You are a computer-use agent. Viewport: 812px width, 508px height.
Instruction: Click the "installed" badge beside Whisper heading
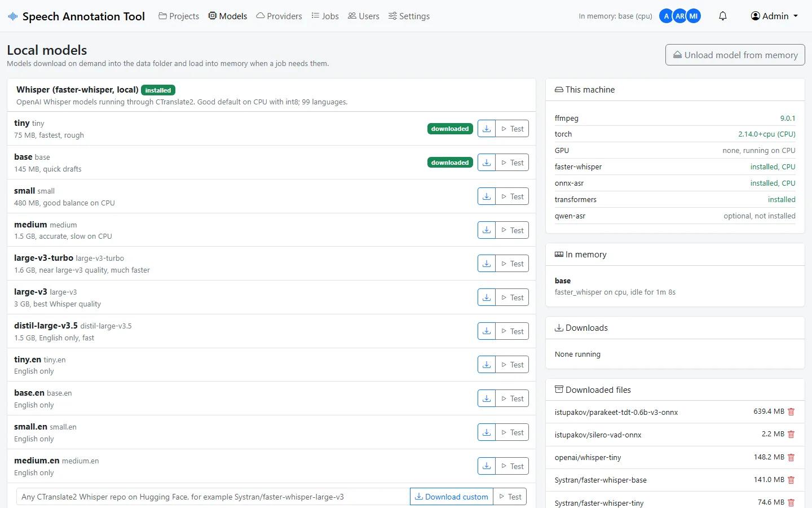point(158,90)
